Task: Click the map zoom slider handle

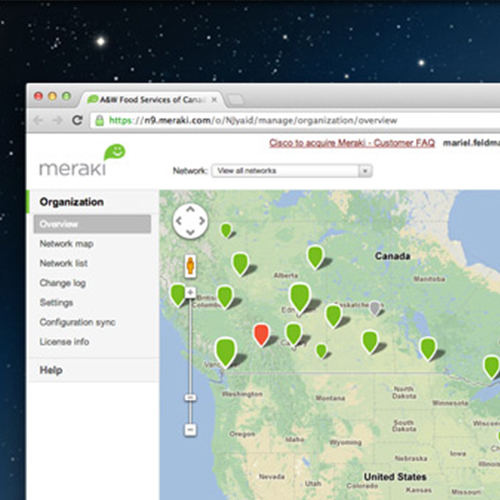Action: tap(190, 397)
